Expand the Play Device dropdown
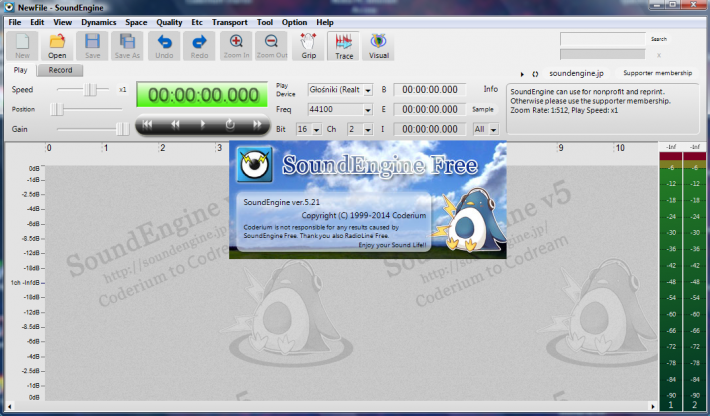The image size is (710, 416). tap(368, 90)
